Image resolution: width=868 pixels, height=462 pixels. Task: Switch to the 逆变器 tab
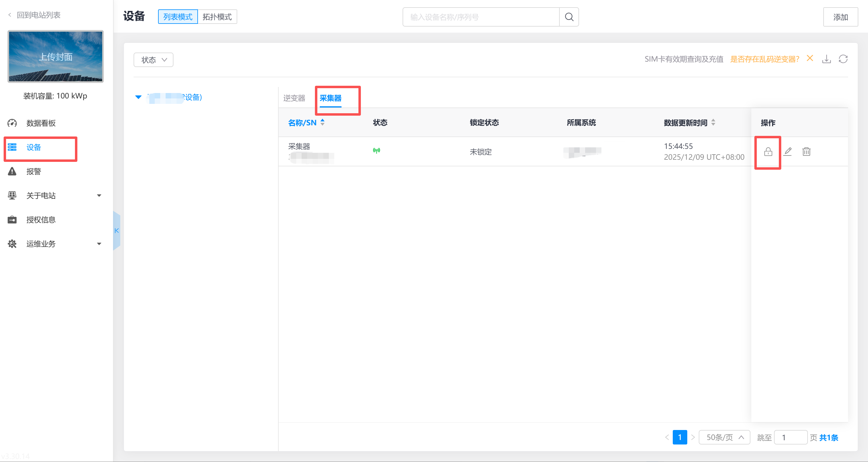click(x=294, y=98)
